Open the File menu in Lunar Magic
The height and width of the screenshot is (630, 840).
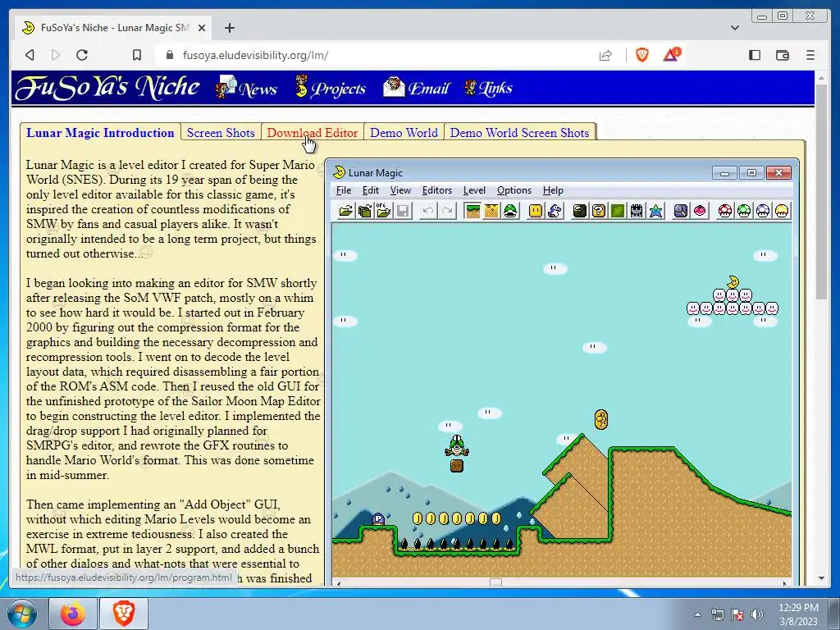point(344,190)
